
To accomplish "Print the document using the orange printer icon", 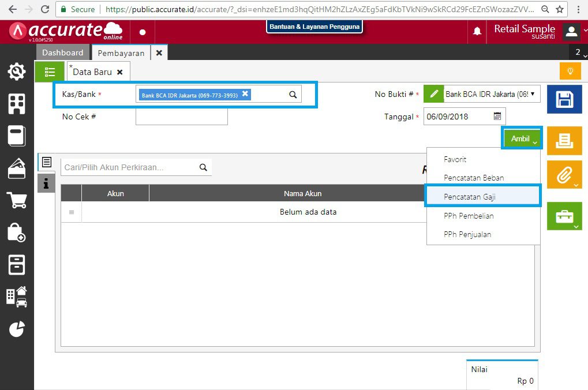I will point(564,140).
